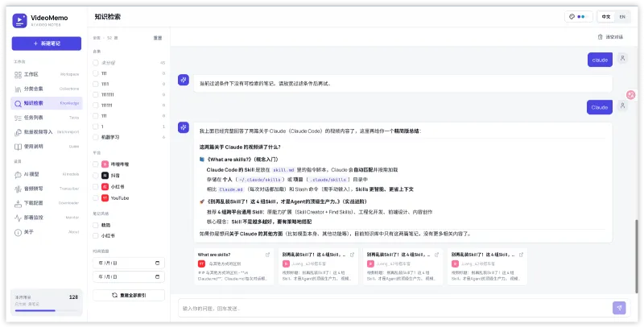Click the 重建全部索引 rebuild index button
Screen dimensions: 644x328
coord(129,295)
